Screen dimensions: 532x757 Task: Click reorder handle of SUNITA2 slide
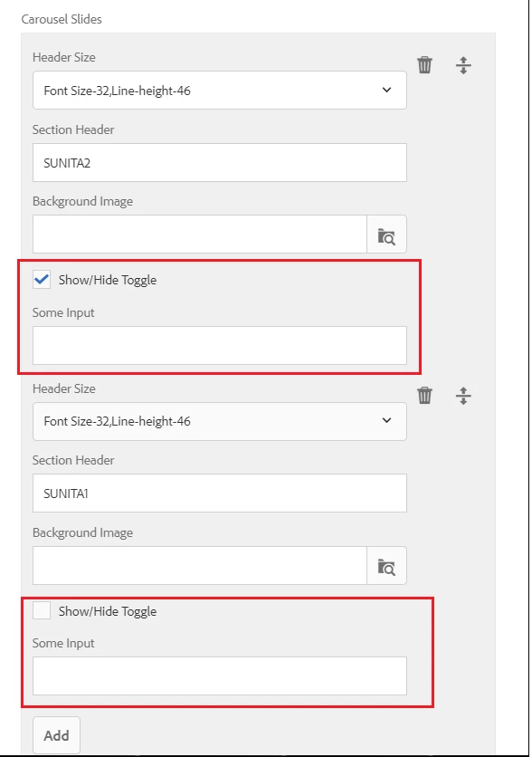coord(463,65)
